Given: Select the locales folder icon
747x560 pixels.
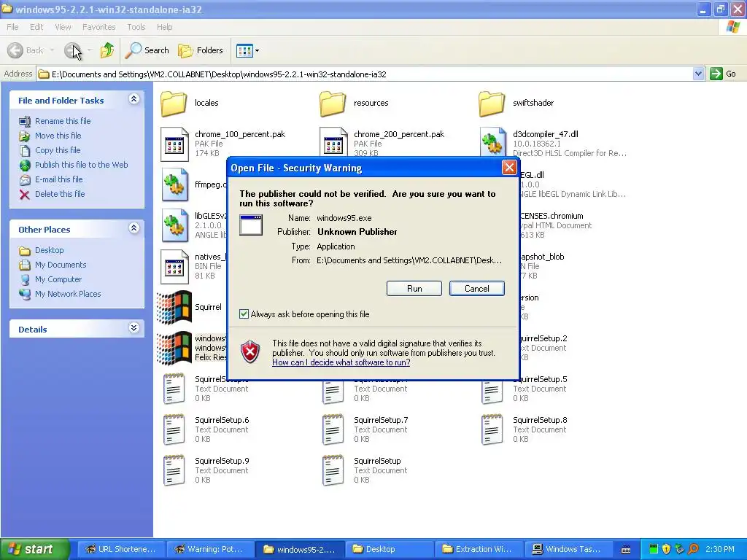Looking at the screenshot, I should [174, 104].
